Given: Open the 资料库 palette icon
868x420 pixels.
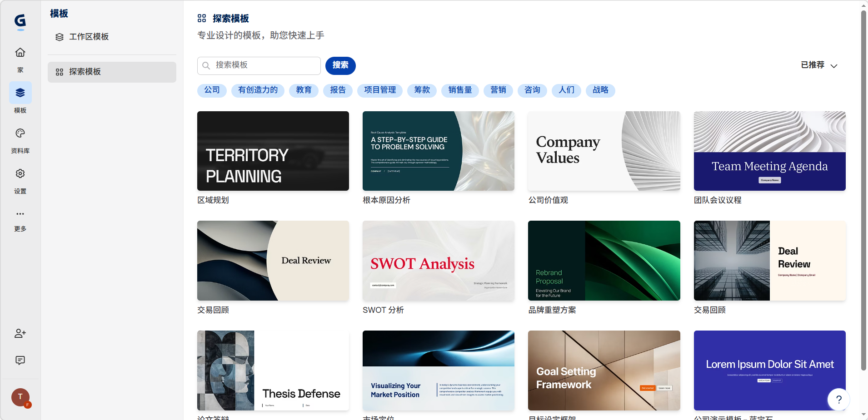Looking at the screenshot, I should [x=20, y=133].
